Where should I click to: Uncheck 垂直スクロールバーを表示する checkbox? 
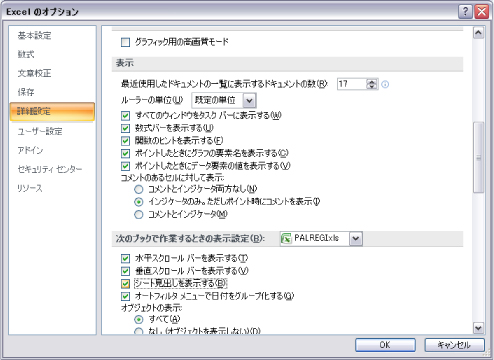point(125,271)
